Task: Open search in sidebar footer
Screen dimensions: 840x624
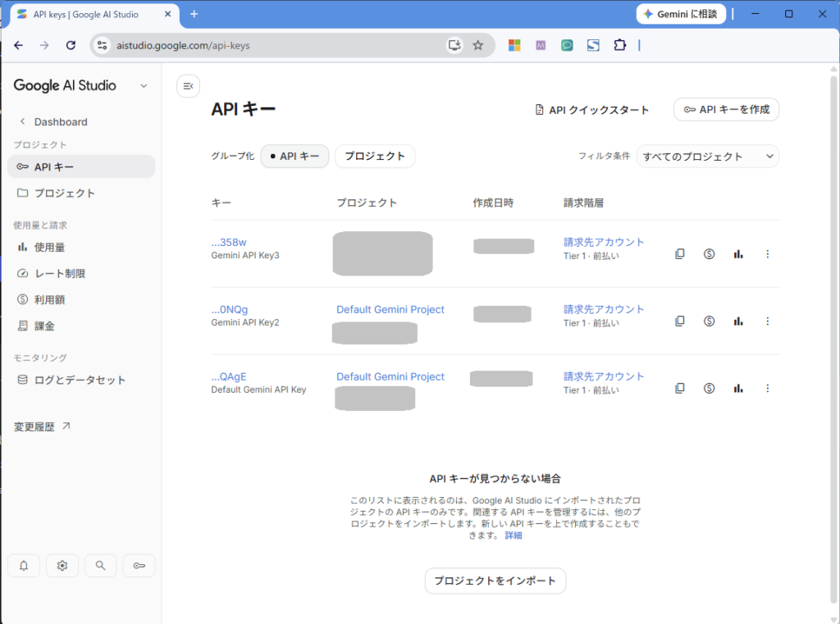Action: 100,566
